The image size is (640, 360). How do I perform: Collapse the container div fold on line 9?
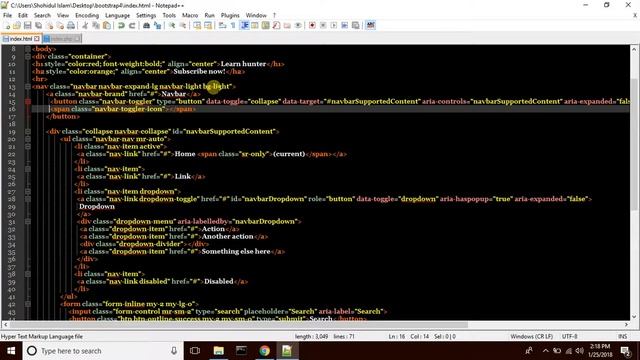[x=28, y=56]
